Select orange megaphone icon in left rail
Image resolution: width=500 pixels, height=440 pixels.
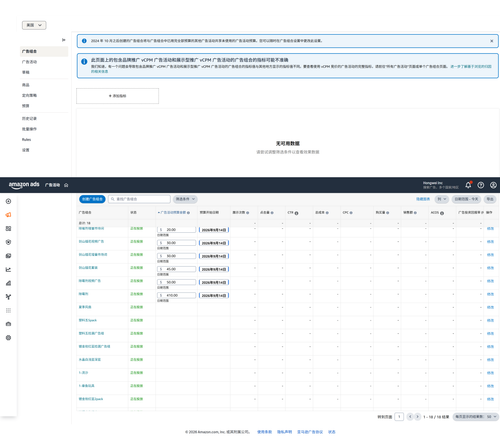point(8,215)
